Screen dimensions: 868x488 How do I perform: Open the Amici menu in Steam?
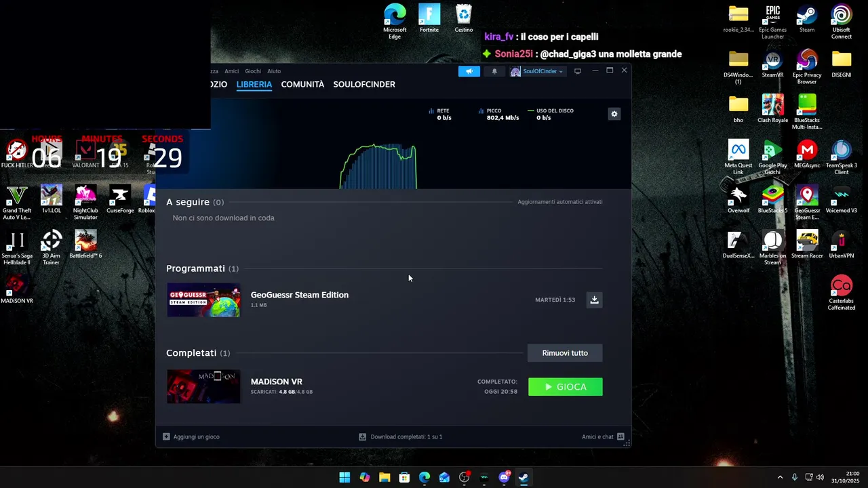(232, 71)
